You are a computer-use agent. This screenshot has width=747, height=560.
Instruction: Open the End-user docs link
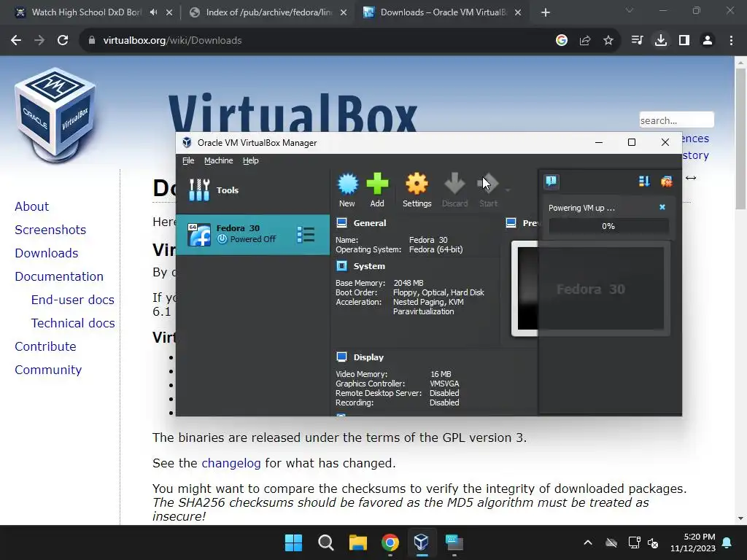72,300
